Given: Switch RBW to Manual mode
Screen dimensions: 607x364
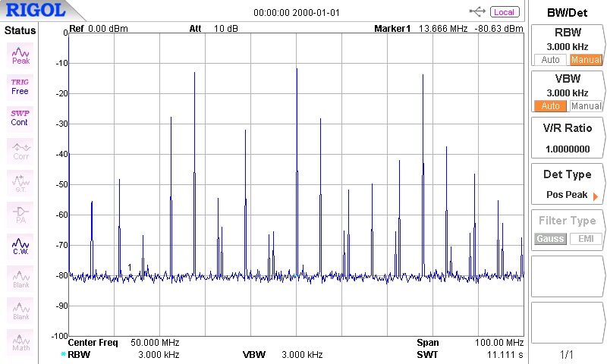Looking at the screenshot, I should pyautogui.click(x=586, y=60).
